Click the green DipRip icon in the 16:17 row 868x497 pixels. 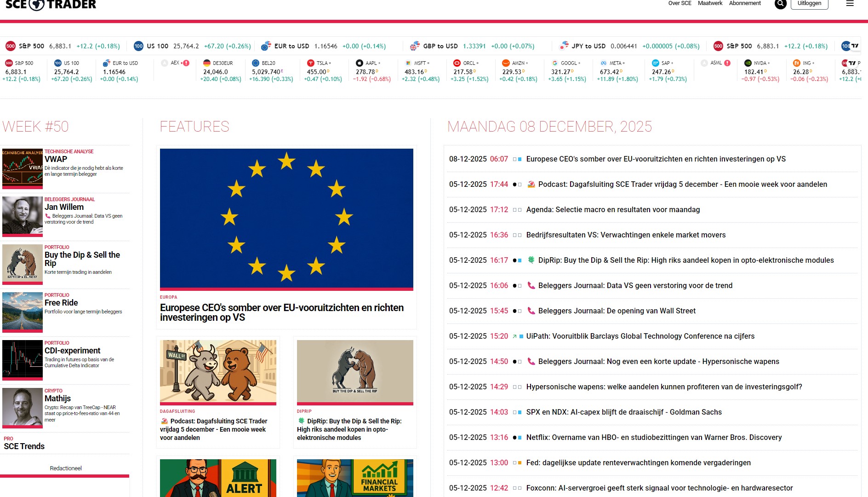531,260
